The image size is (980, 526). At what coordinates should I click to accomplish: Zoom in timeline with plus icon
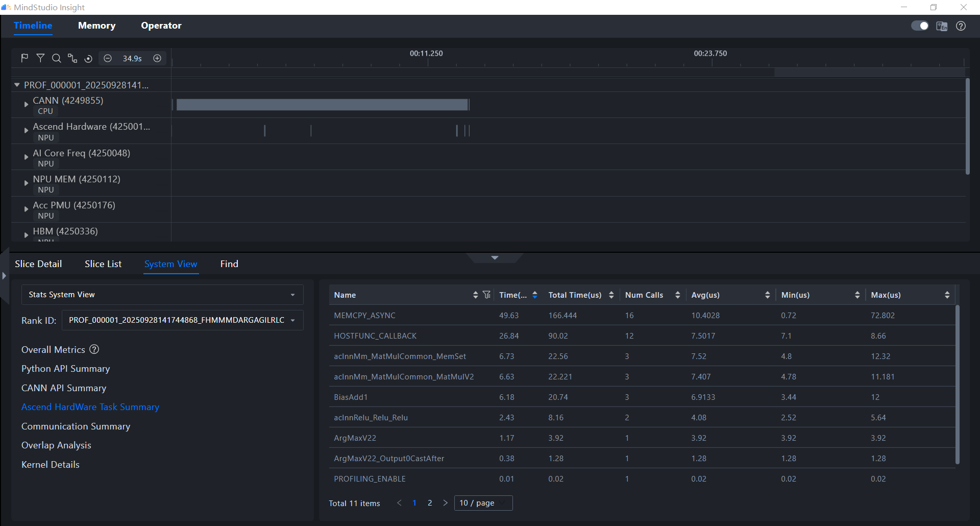point(157,58)
